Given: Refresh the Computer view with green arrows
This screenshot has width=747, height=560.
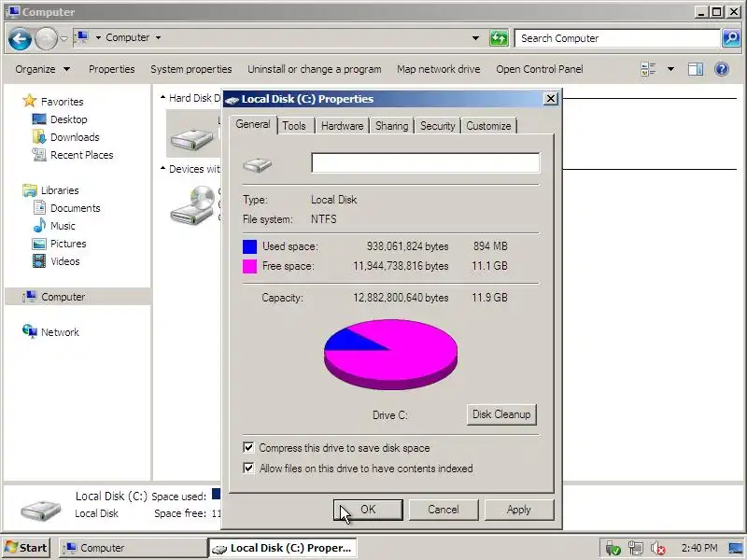Looking at the screenshot, I should click(x=499, y=38).
